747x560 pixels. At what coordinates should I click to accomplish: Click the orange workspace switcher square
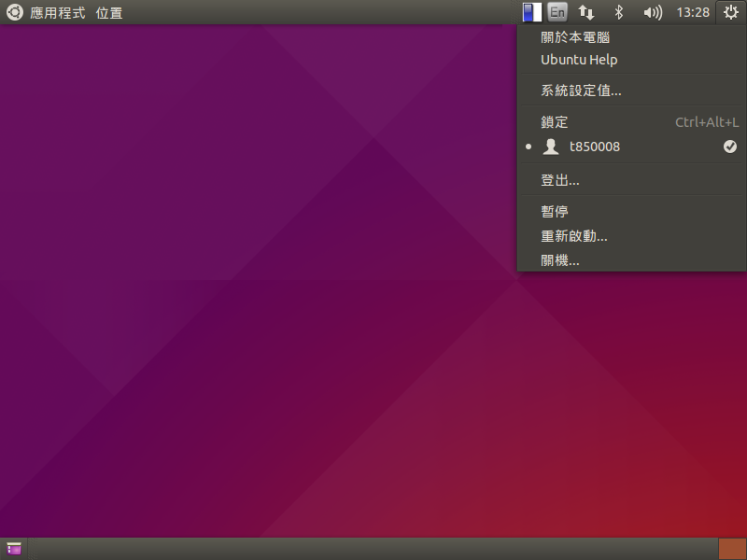731,549
